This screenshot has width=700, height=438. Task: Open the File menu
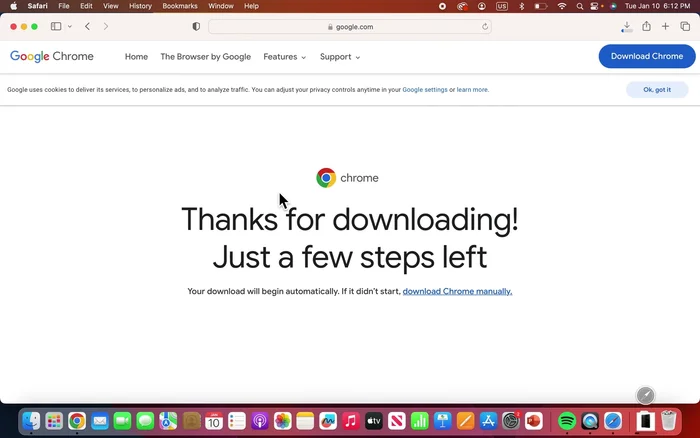click(64, 6)
